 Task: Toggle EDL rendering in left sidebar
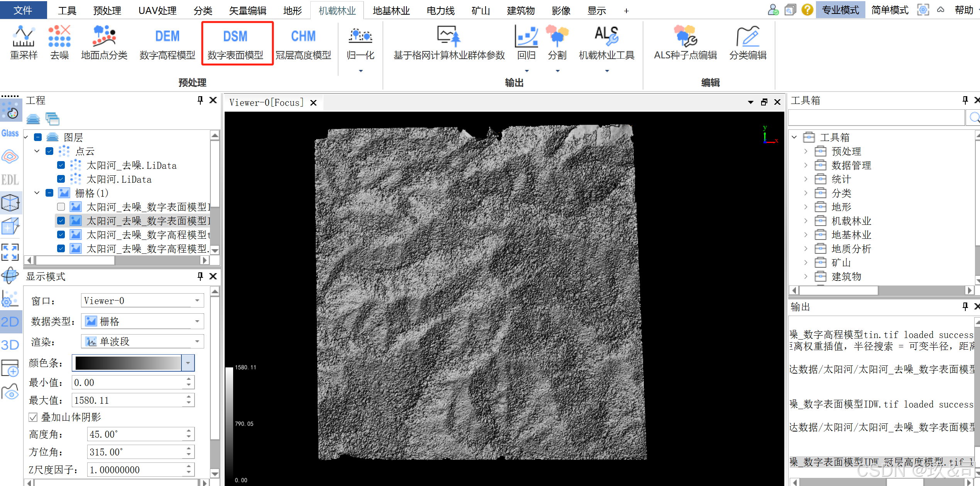(x=10, y=180)
